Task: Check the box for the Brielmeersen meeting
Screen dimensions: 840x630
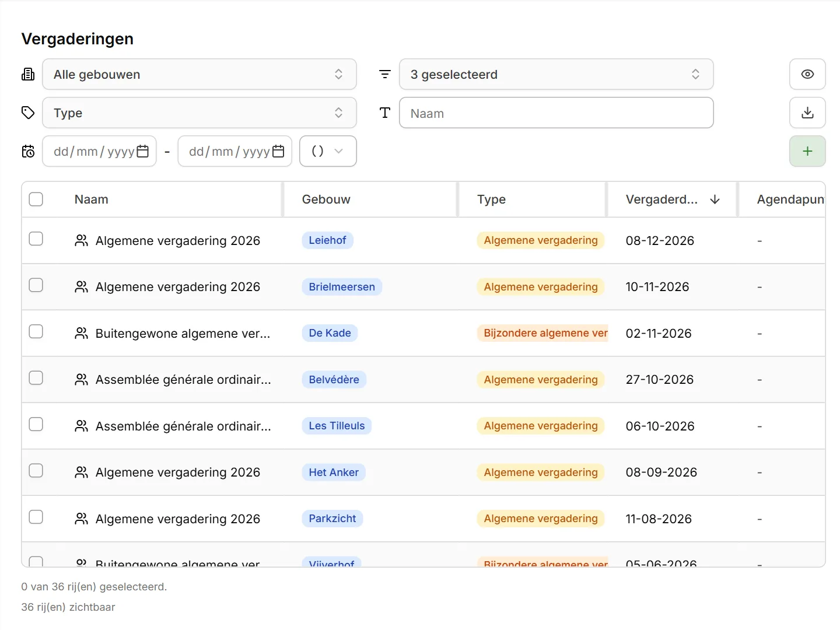Action: tap(36, 285)
